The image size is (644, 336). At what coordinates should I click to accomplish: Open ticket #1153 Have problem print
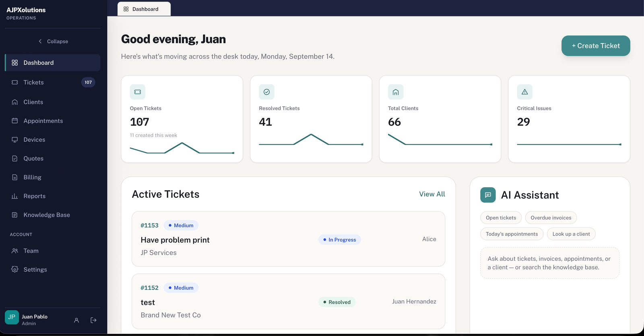pos(288,239)
